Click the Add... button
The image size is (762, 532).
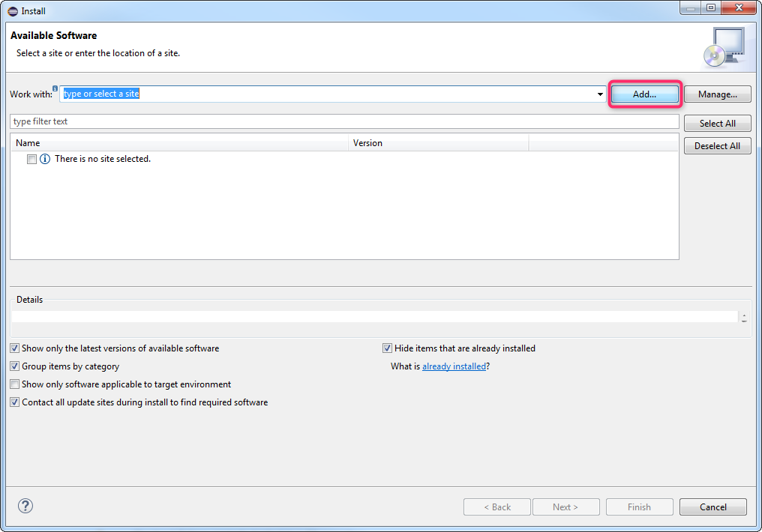(645, 94)
